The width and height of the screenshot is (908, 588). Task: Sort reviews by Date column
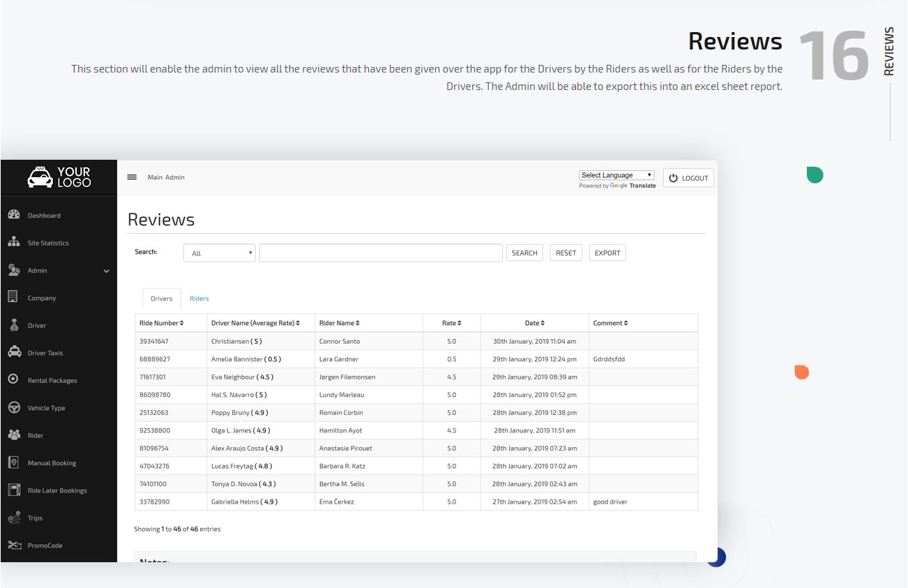[534, 322]
